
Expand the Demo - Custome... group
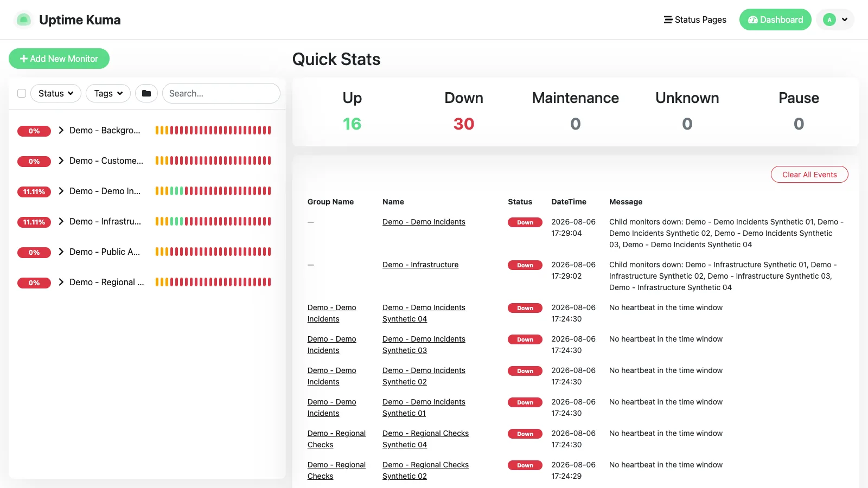point(61,160)
